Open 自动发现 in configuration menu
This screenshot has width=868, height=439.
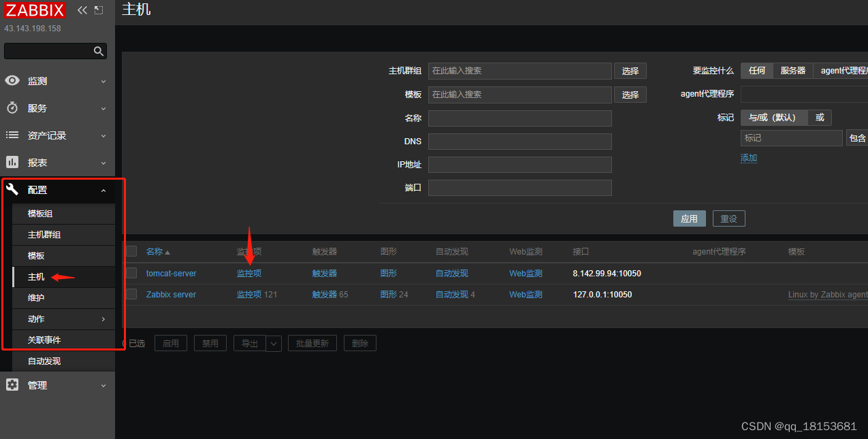click(x=44, y=361)
